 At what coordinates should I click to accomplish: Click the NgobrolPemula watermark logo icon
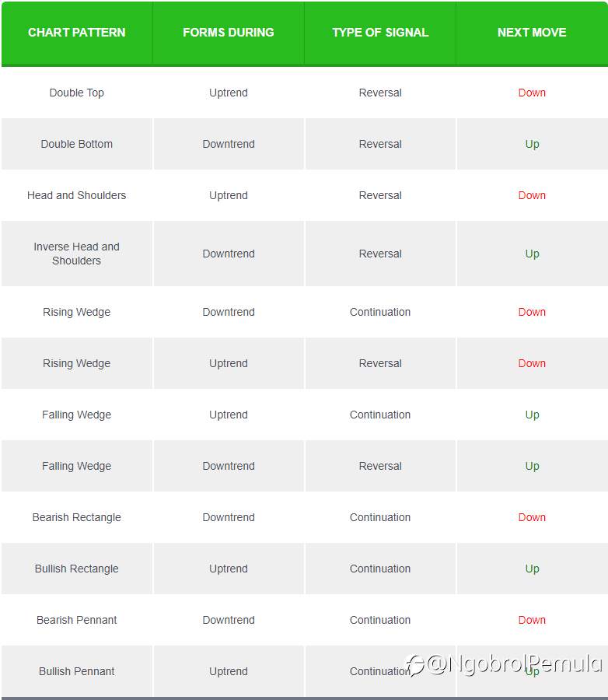coord(414,665)
